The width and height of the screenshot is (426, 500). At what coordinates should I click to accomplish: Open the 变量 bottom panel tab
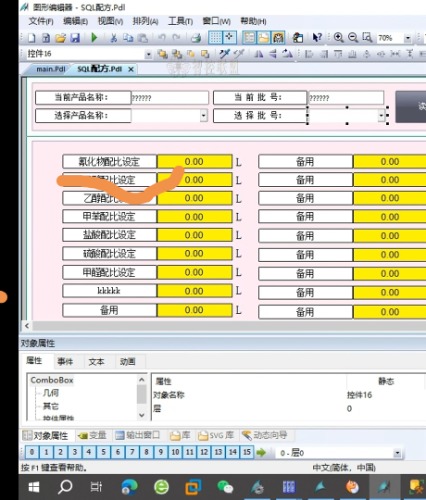(x=92, y=435)
